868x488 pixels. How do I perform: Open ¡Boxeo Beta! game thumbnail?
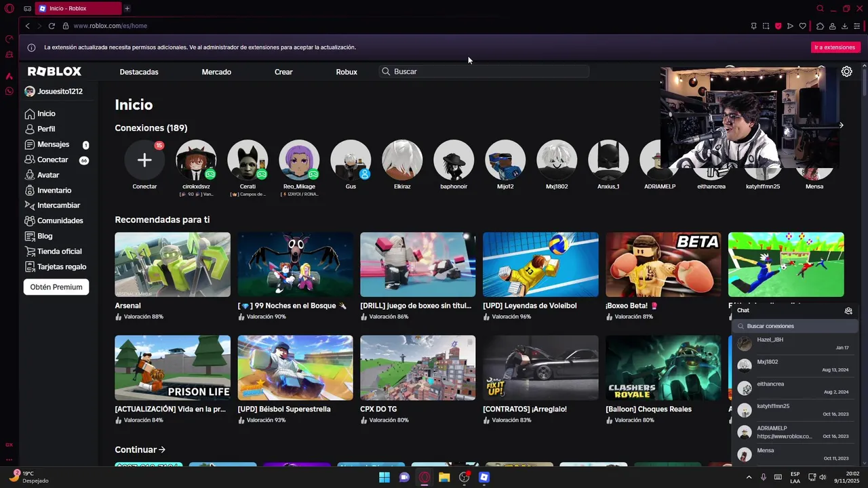[663, 264]
